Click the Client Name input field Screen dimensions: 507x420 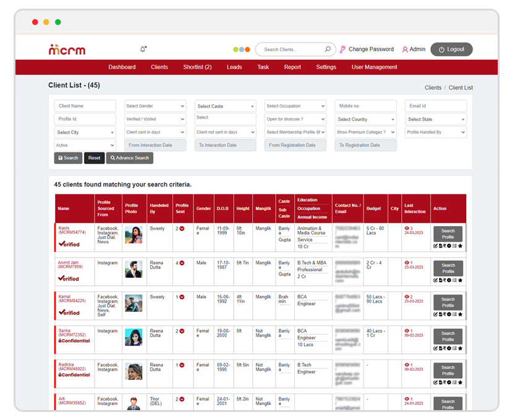85,106
